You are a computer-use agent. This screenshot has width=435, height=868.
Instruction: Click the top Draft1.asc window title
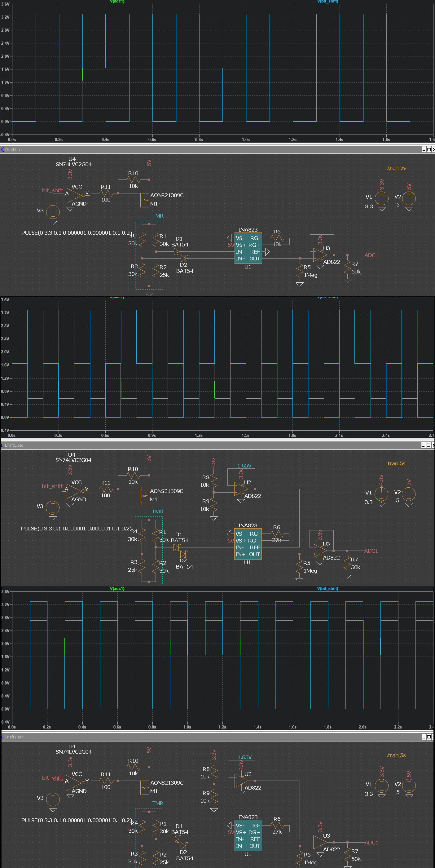[x=14, y=150]
